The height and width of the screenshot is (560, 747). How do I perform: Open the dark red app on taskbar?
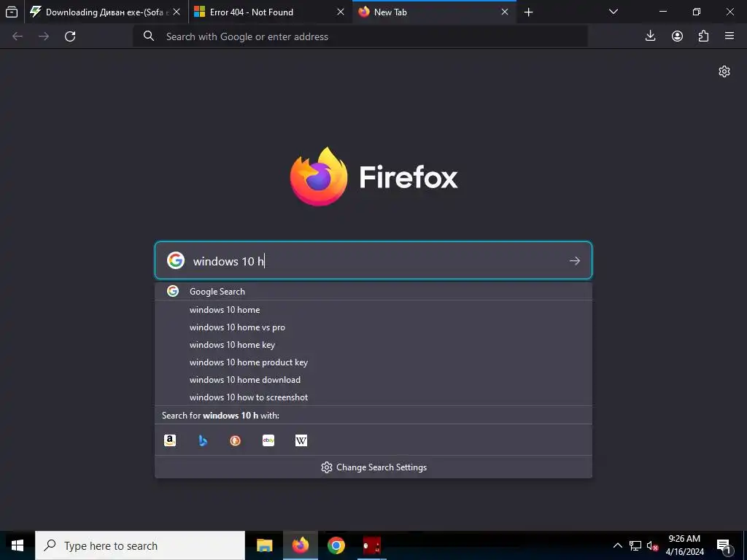click(371, 545)
